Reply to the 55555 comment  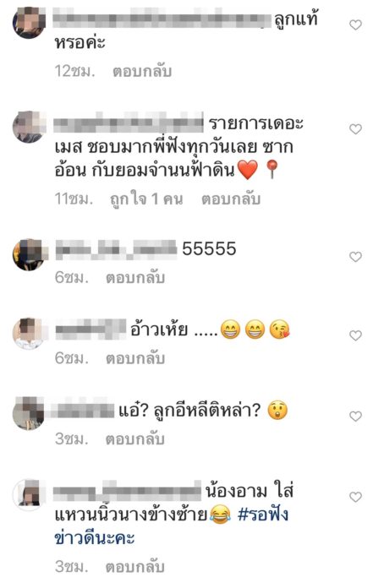pos(135,277)
